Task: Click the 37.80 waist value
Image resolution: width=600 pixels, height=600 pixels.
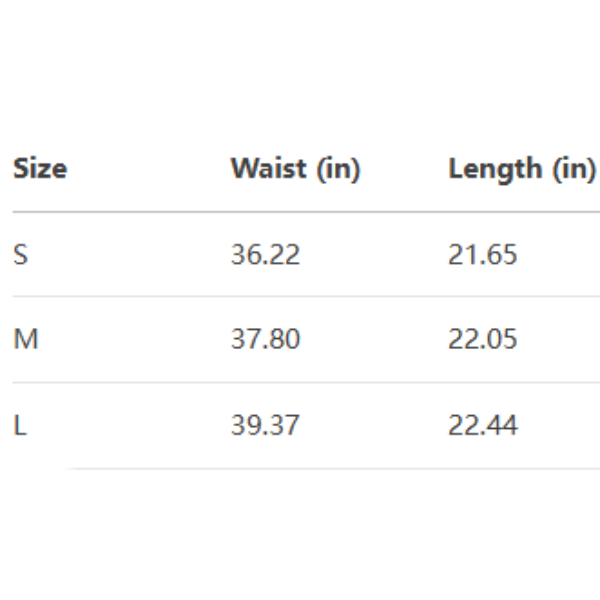Action: coord(265,340)
